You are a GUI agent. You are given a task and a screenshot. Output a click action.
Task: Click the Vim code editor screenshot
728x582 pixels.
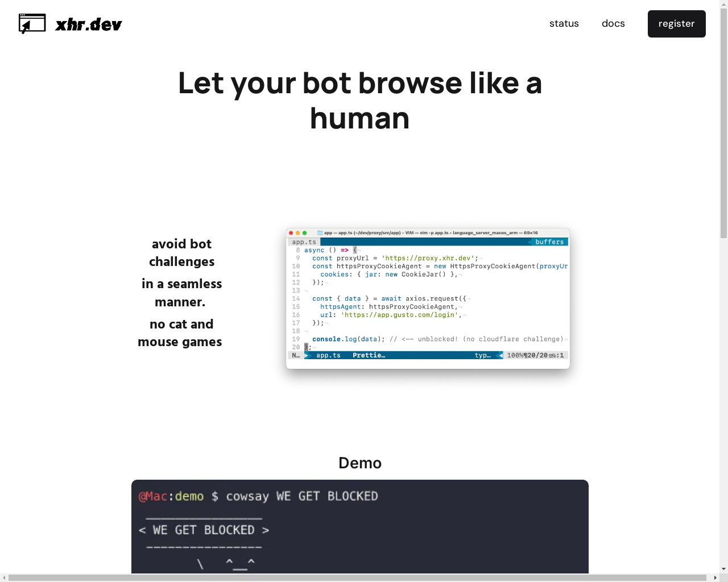(x=428, y=298)
